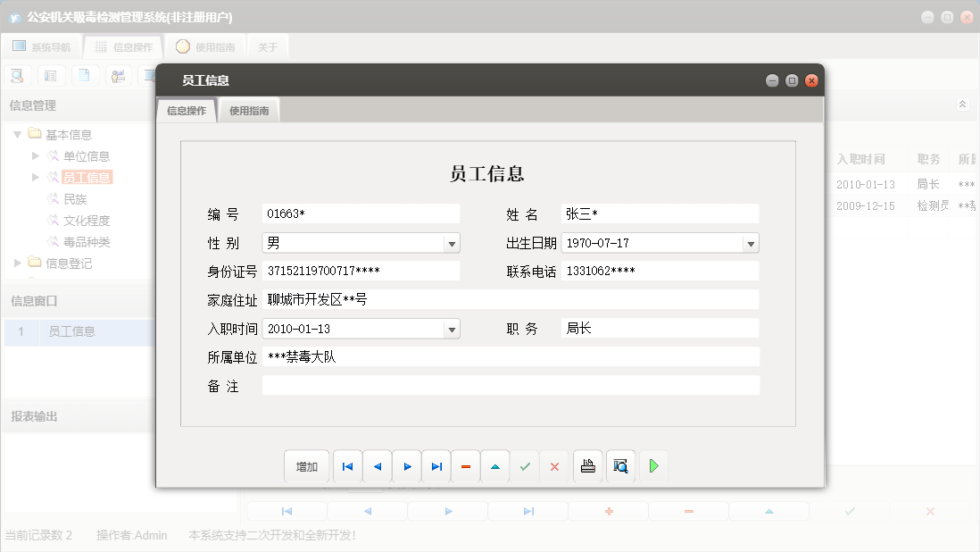This screenshot has width=980, height=552.
Task: Switch to the 使用指南 tab in the dialog
Action: pyautogui.click(x=248, y=109)
